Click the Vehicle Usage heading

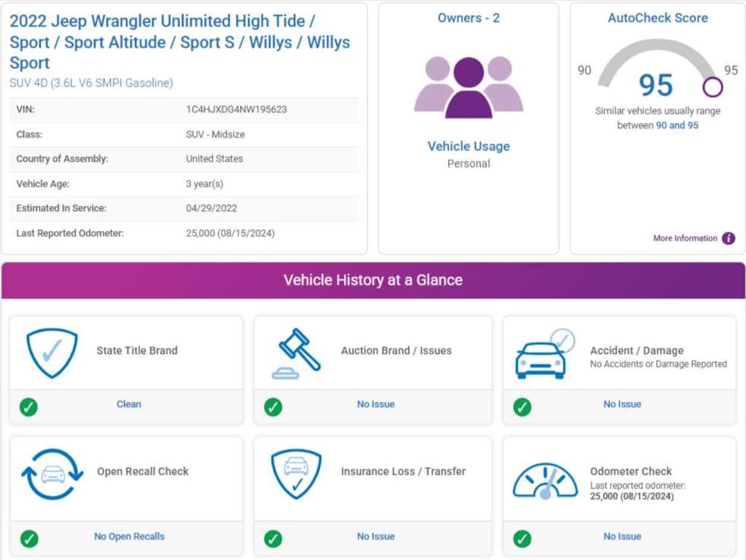[468, 146]
